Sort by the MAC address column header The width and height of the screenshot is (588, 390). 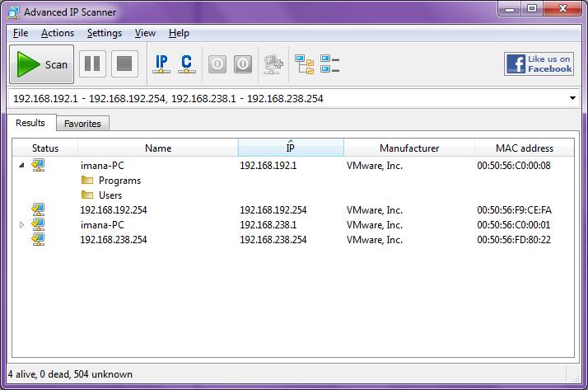point(525,148)
